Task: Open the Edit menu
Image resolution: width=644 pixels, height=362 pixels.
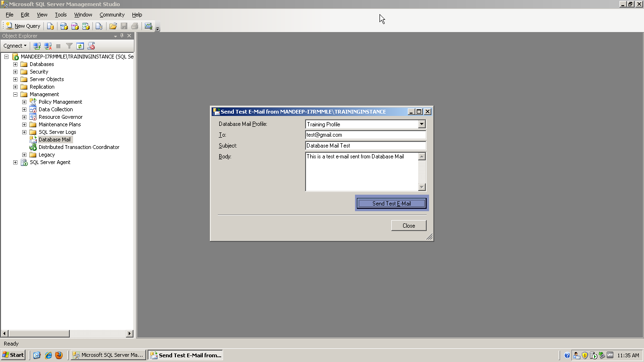Action: pyautogui.click(x=25, y=15)
